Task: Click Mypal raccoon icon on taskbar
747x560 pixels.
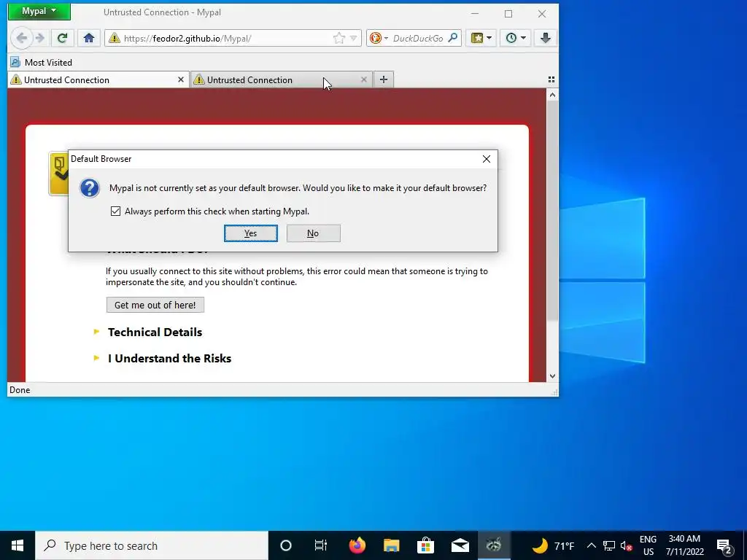Action: [x=494, y=545]
